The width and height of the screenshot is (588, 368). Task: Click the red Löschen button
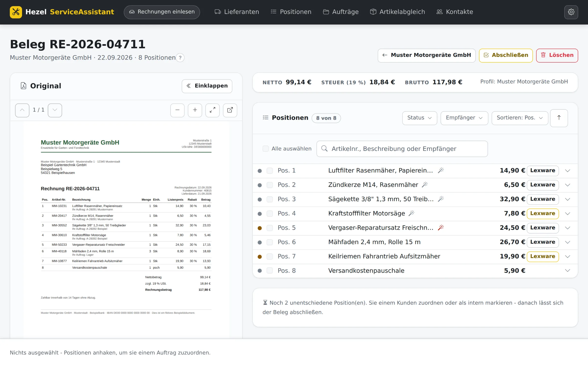coord(557,55)
